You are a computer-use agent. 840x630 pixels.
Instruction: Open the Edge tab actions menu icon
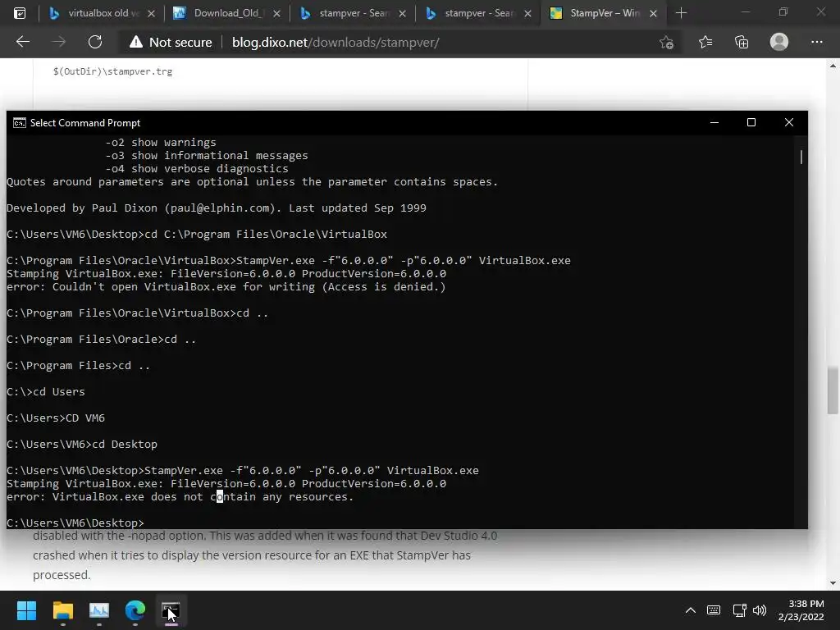pyautogui.click(x=20, y=13)
